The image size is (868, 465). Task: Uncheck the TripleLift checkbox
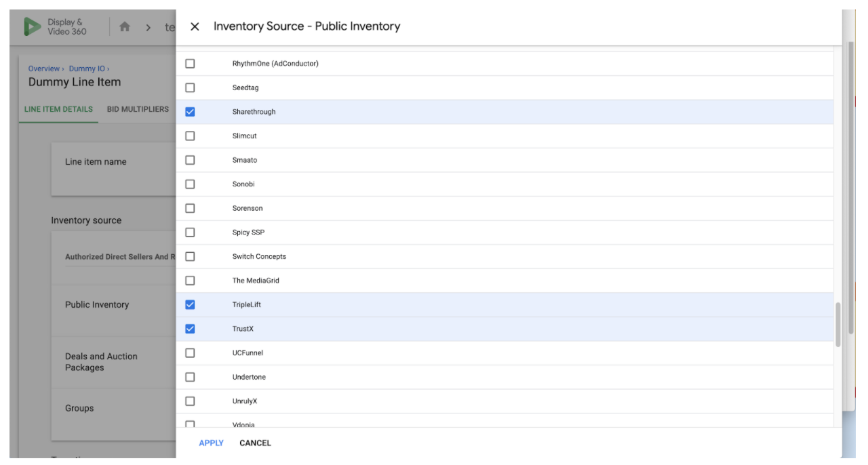tap(190, 305)
